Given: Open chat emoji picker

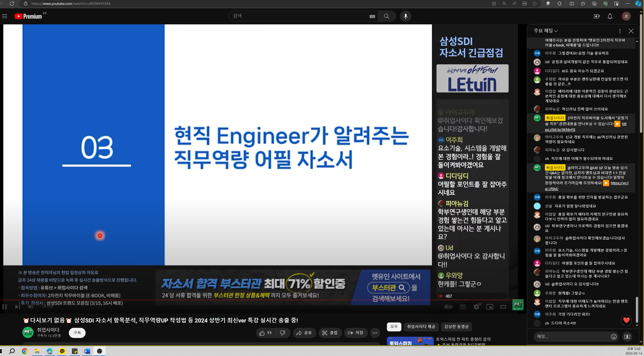Looking at the screenshot, I should (614, 337).
